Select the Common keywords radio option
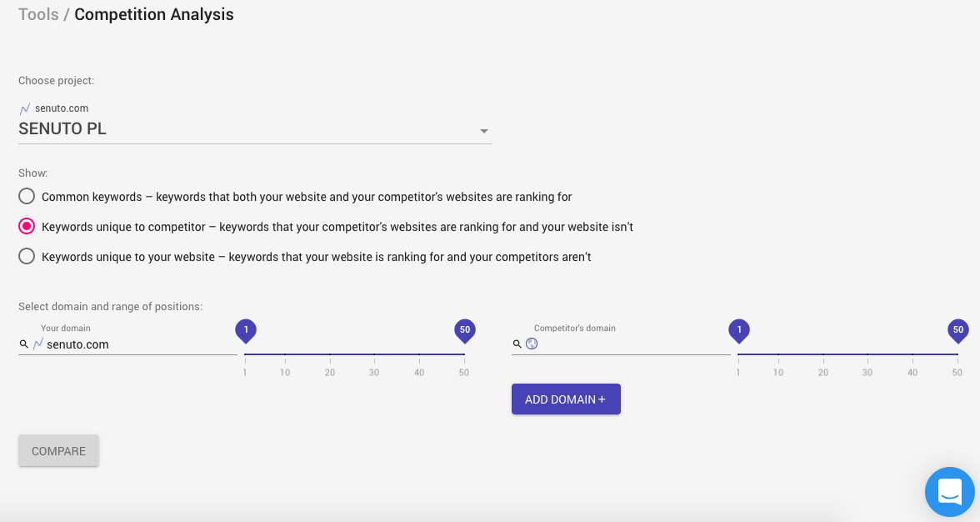 click(x=27, y=197)
